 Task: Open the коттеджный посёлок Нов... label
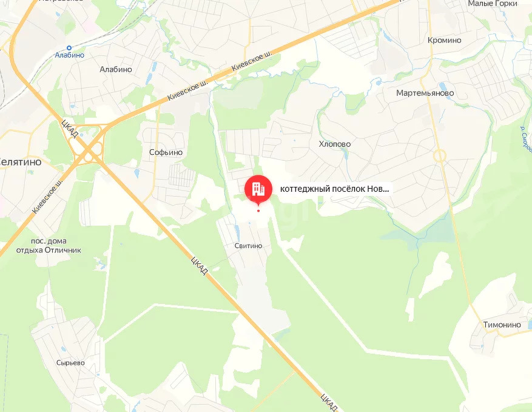point(334,189)
